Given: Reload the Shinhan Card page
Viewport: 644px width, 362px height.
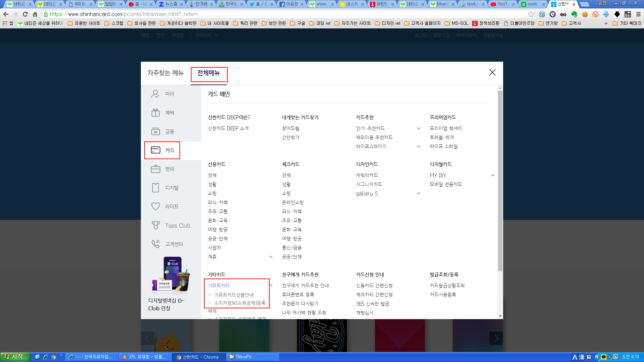Looking at the screenshot, I should [25, 14].
